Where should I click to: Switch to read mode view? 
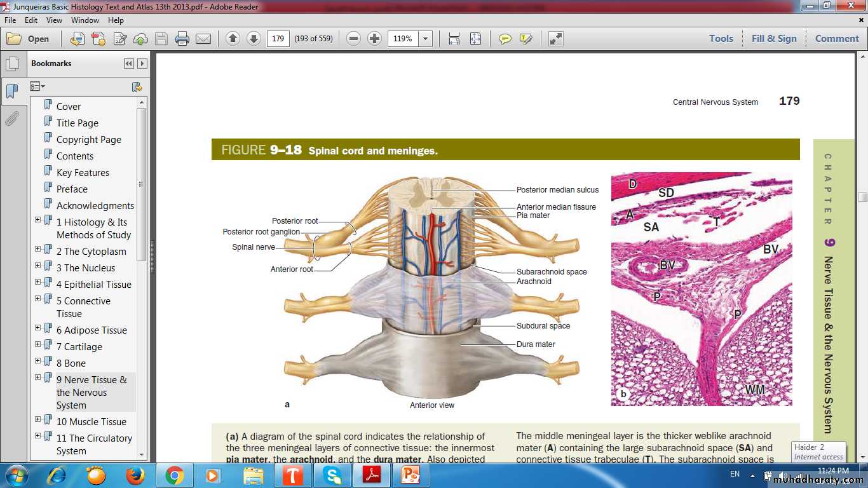(556, 39)
